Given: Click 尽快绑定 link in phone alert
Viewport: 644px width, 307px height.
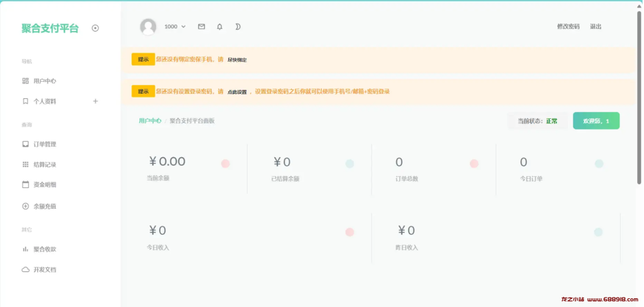Looking at the screenshot, I should pos(237,60).
